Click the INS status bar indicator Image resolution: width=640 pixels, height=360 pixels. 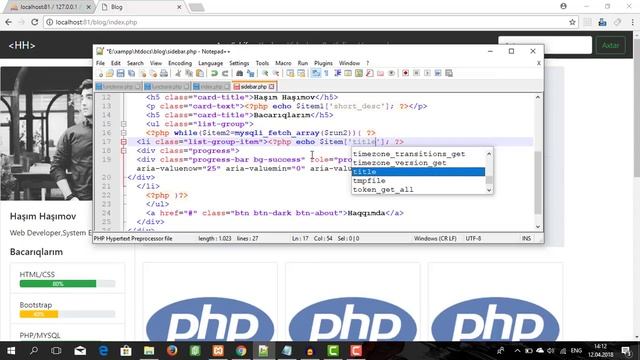coord(526,238)
